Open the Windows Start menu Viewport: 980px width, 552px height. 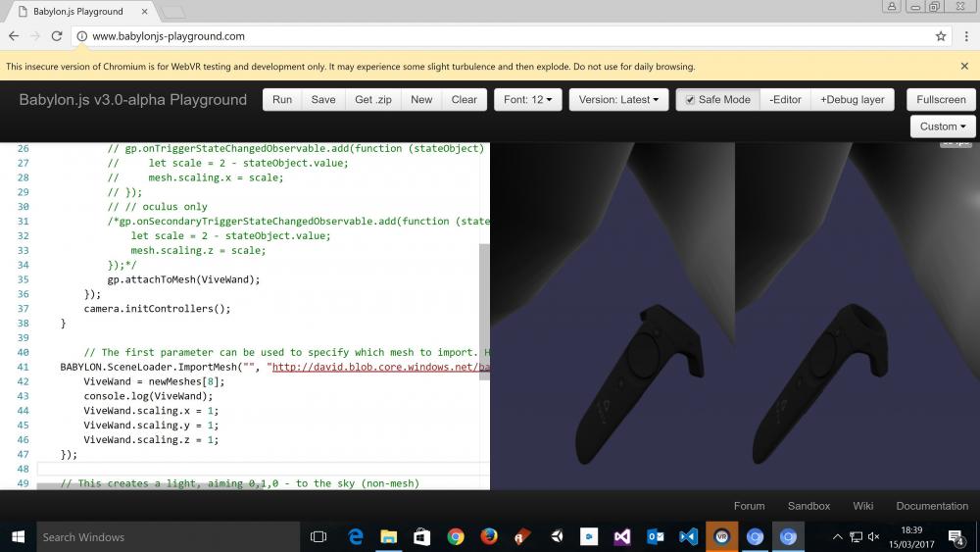[x=18, y=537]
